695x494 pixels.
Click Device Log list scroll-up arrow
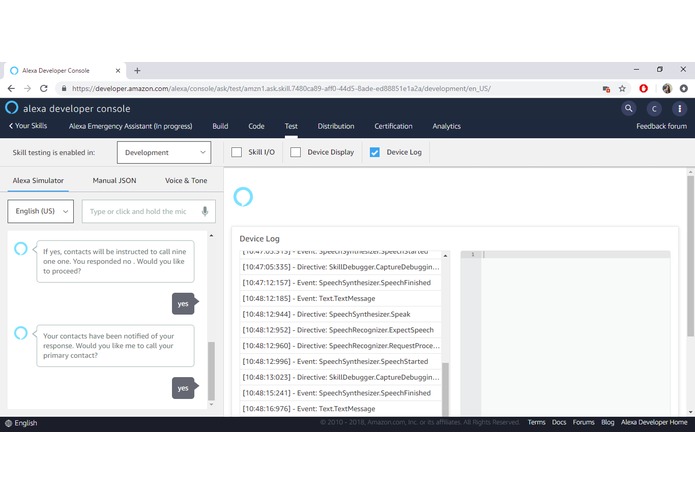[x=445, y=256]
